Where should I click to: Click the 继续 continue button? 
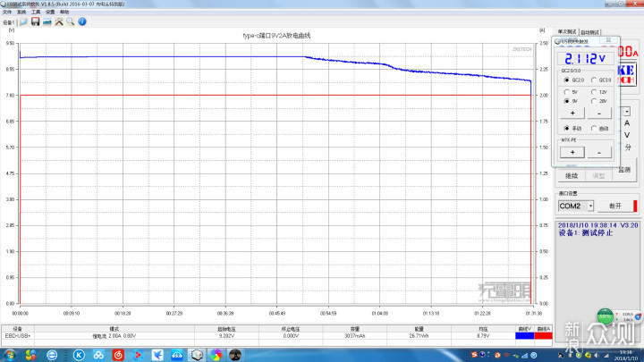coord(572,175)
